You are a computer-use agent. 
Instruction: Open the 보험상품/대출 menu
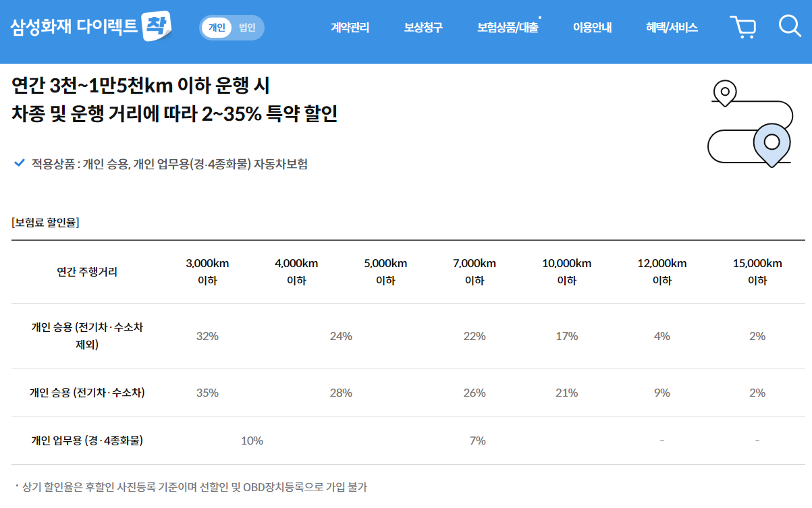pyautogui.click(x=509, y=27)
